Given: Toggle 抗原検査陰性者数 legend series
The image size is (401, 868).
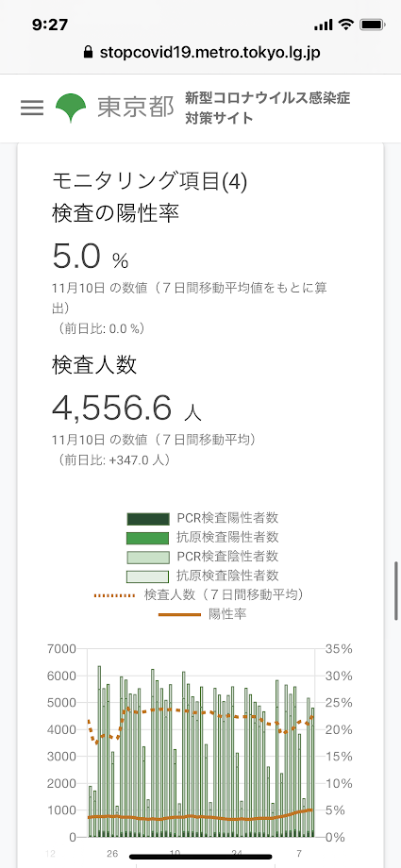Looking at the screenshot, I should click(x=202, y=576).
